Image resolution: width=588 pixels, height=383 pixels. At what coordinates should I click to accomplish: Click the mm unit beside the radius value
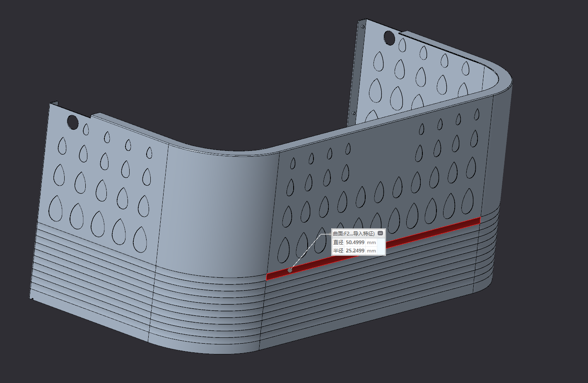[371, 251]
